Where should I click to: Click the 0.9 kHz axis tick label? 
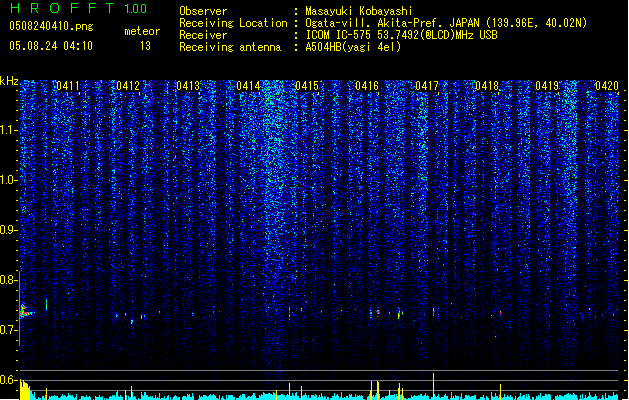pos(8,230)
